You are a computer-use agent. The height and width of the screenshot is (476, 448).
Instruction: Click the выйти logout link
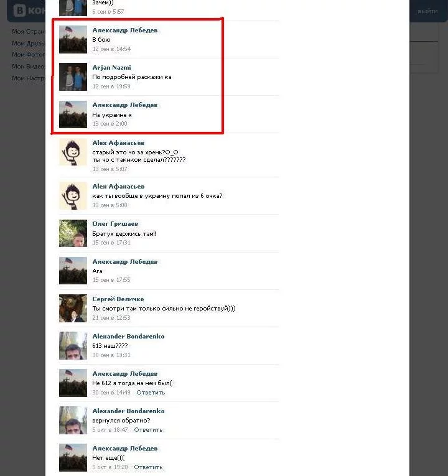(427, 12)
